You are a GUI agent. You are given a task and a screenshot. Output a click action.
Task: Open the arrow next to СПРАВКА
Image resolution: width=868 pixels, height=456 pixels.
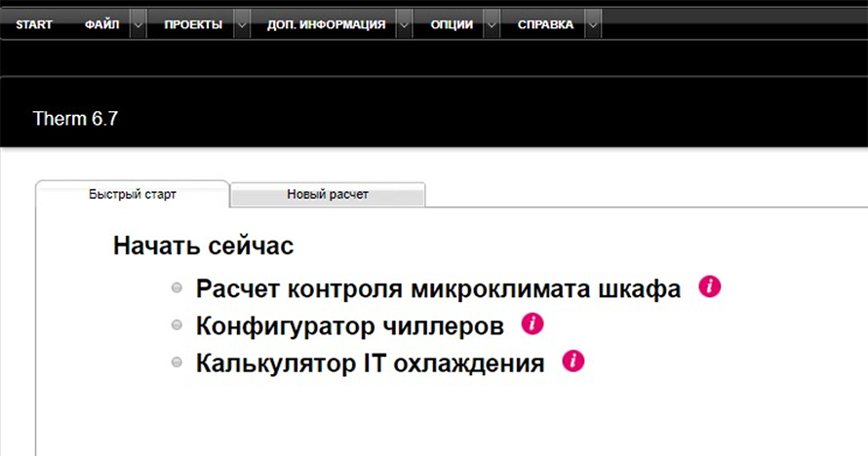click(x=592, y=25)
